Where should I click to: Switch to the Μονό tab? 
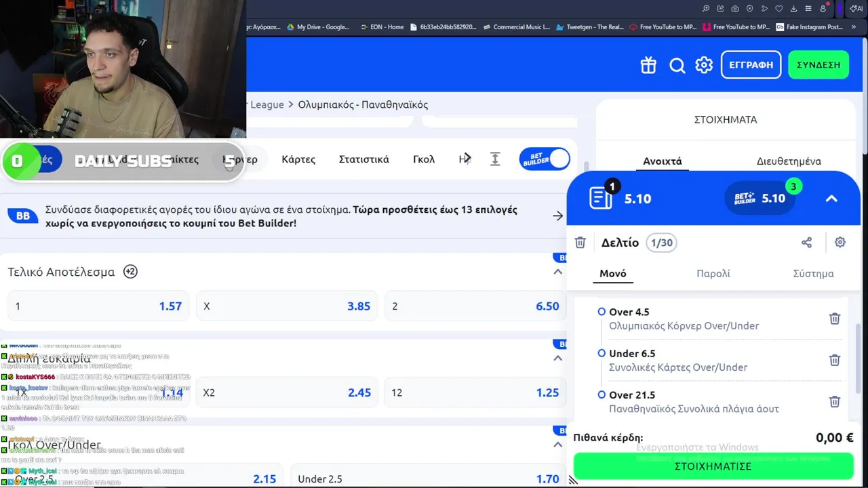tap(613, 274)
